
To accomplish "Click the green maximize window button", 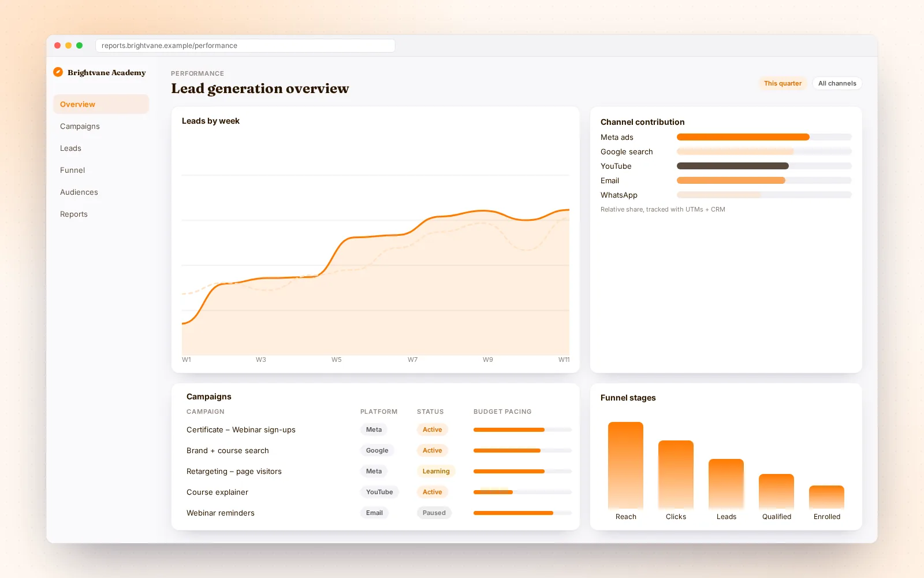I will pos(80,45).
